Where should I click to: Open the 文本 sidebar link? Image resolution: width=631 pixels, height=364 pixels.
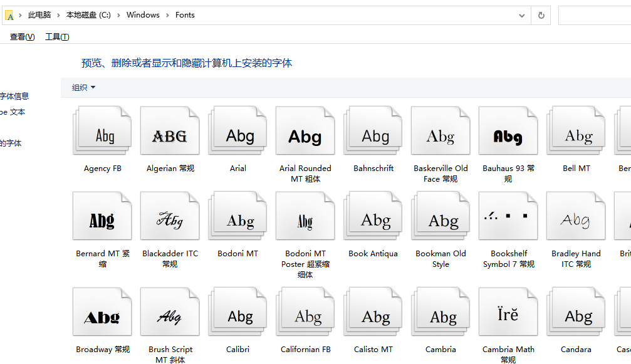13,112
